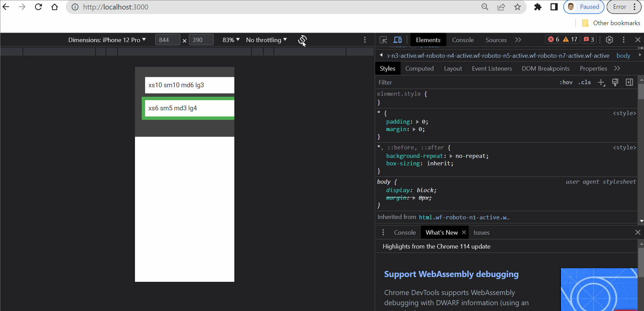Rotate the device orientation
The width and height of the screenshot is (644, 311).
point(302,40)
